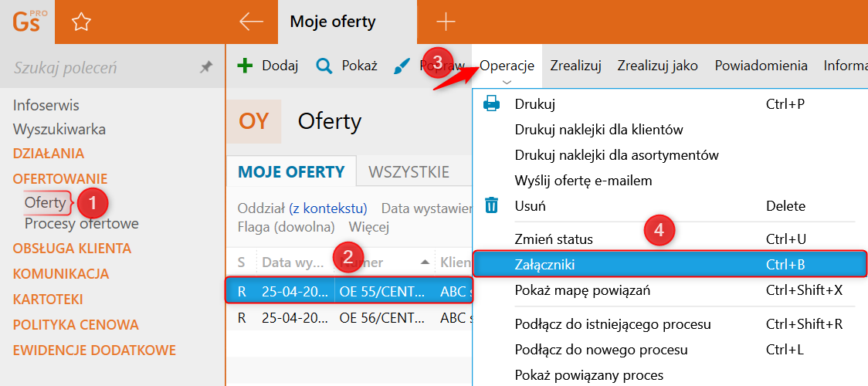Click the favorites star icon
868x386 pixels.
(81, 22)
